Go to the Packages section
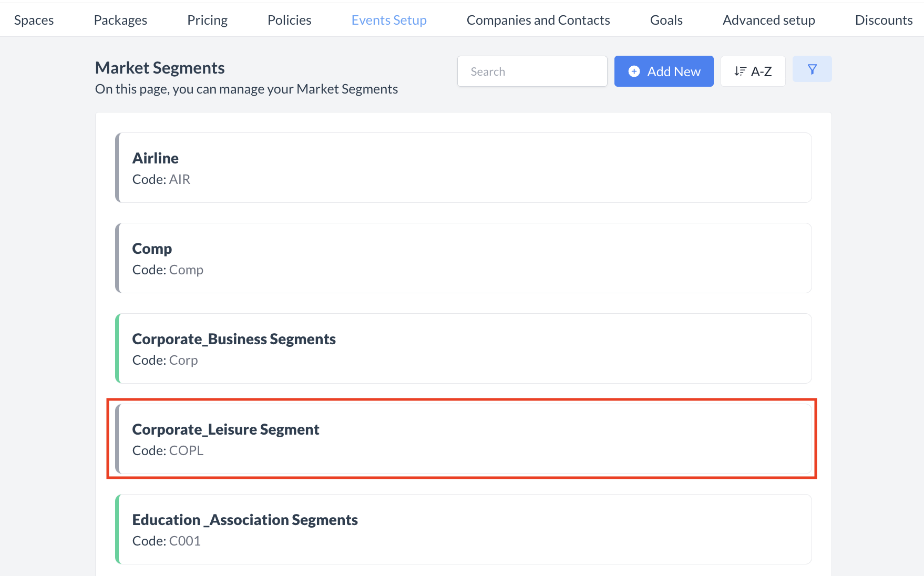Image resolution: width=924 pixels, height=576 pixels. point(120,19)
